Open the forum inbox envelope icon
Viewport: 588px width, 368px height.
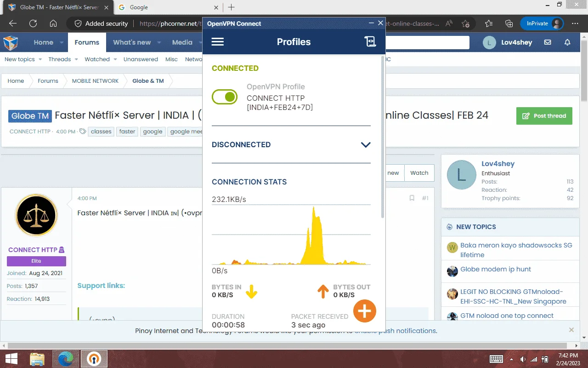[x=548, y=42]
